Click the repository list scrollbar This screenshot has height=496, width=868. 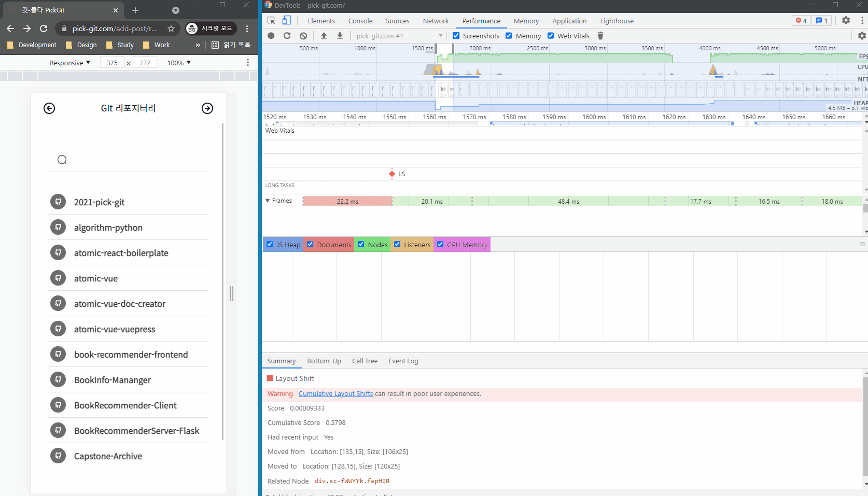(x=222, y=281)
